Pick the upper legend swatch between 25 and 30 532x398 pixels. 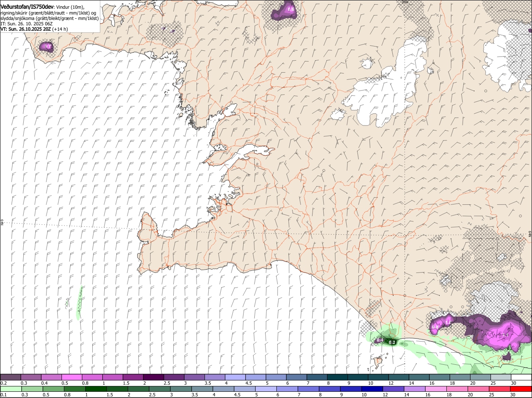pos(501,377)
